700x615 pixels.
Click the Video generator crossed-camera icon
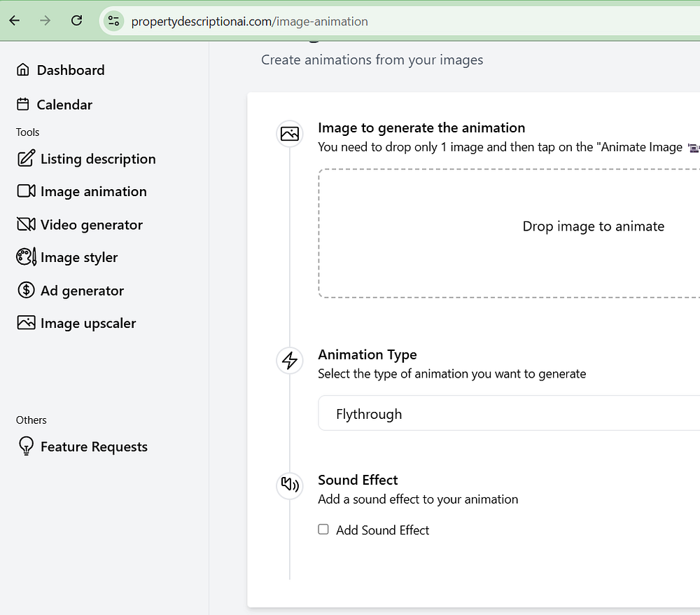click(26, 225)
